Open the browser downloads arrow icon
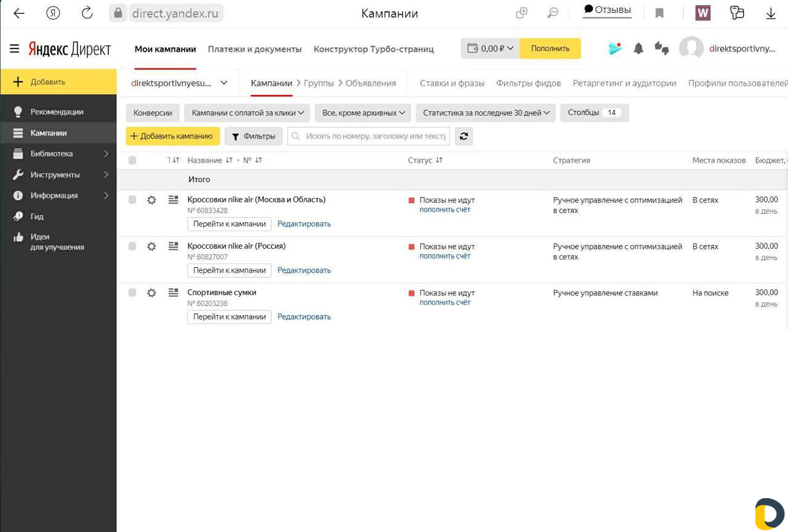Image resolution: width=788 pixels, height=532 pixels. coord(771,13)
